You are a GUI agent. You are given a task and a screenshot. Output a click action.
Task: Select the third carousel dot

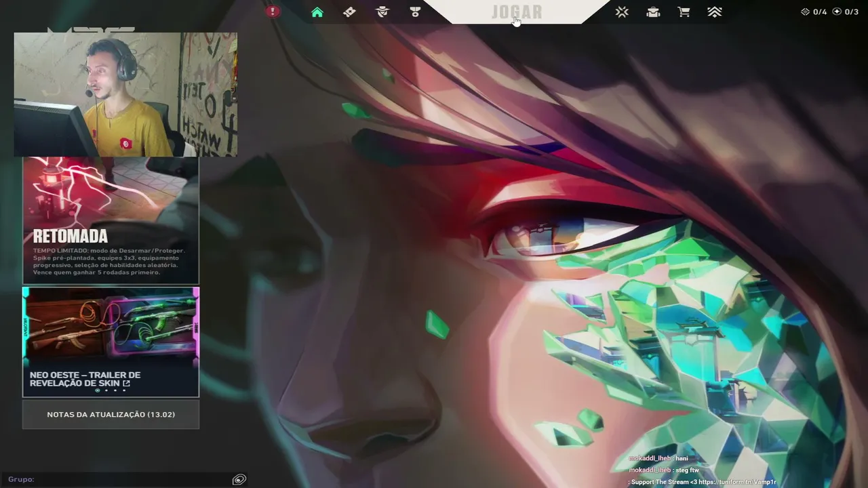coord(115,390)
